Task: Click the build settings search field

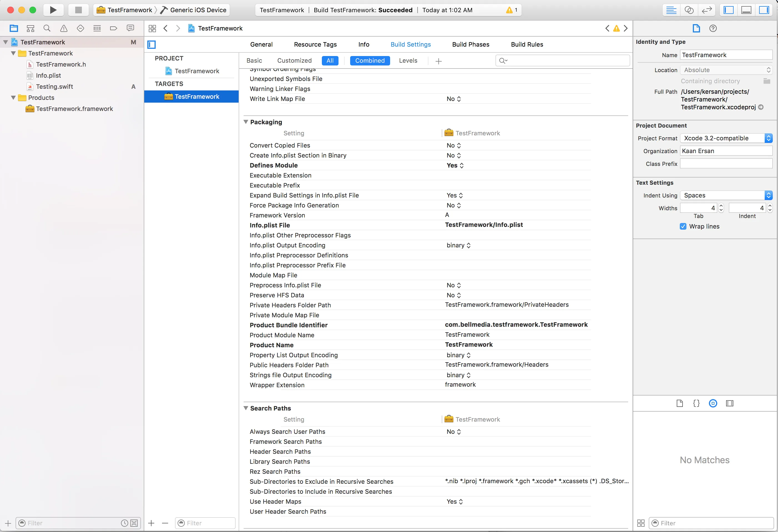Action: [x=566, y=60]
